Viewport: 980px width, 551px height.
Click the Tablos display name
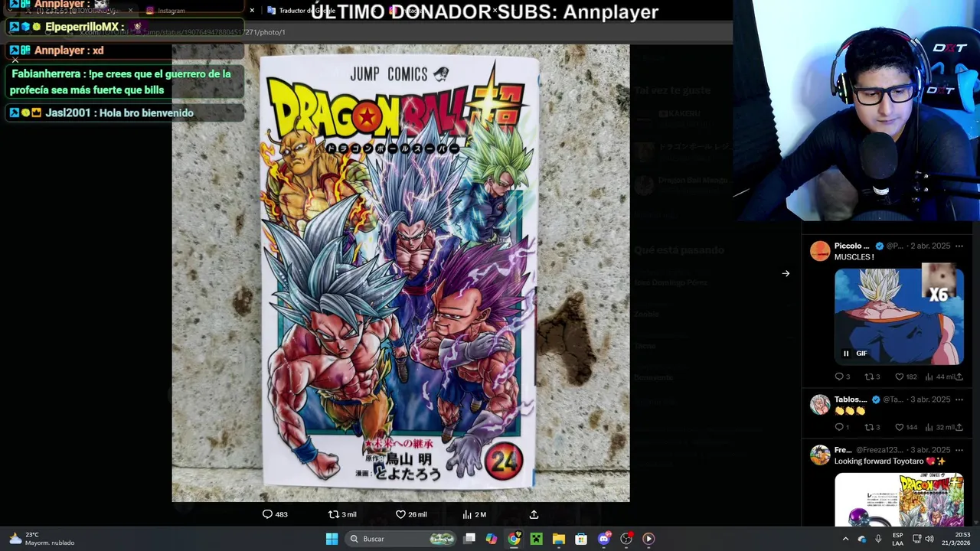click(851, 399)
